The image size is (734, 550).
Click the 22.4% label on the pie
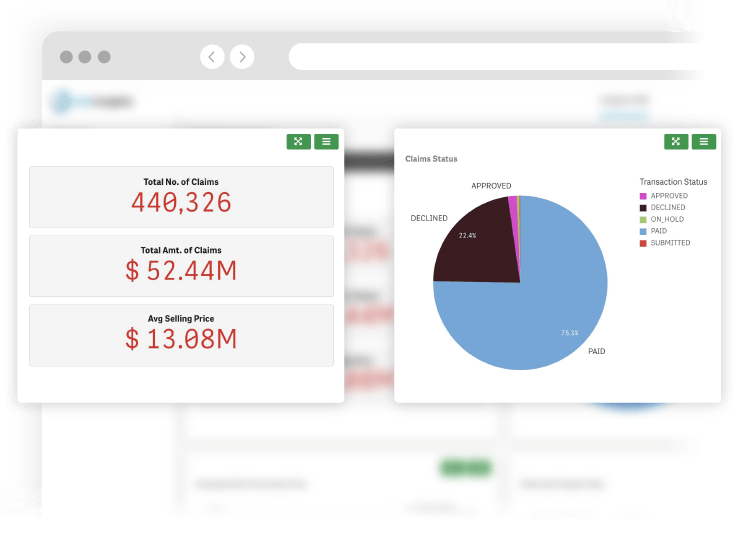(467, 235)
